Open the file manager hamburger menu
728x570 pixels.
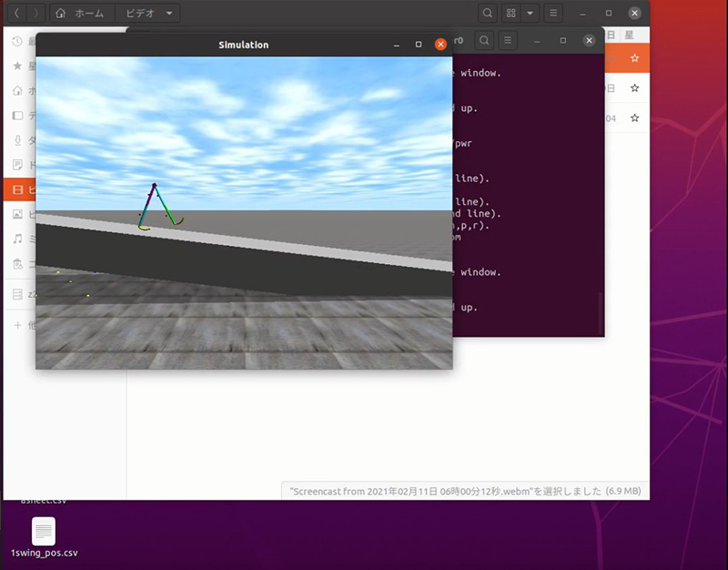point(553,14)
